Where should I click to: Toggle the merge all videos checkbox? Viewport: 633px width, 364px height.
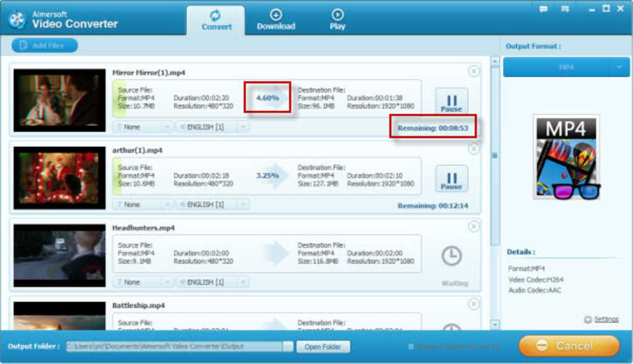[x=411, y=347]
